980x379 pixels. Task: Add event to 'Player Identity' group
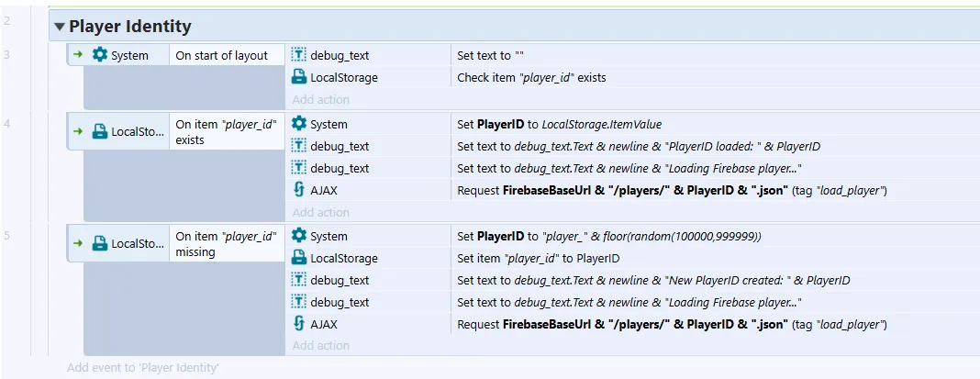coord(143,368)
